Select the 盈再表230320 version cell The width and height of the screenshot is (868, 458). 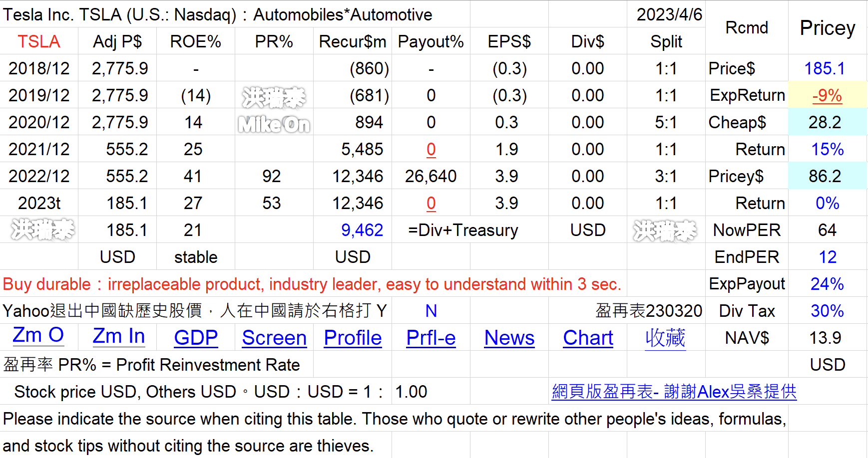pyautogui.click(x=649, y=311)
